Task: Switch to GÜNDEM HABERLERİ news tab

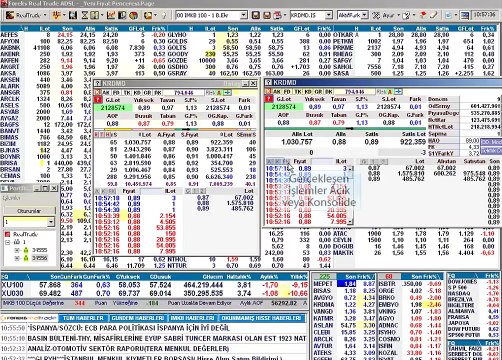Action: [138, 318]
